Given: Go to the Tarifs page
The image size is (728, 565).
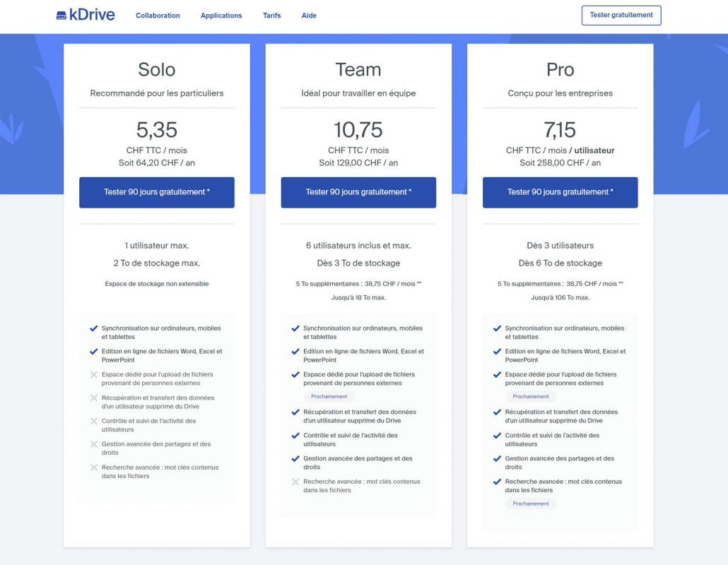Looking at the screenshot, I should point(271,16).
